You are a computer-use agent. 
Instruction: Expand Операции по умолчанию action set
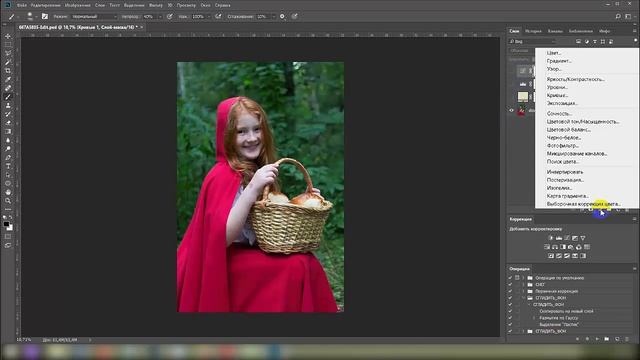[x=523, y=278]
